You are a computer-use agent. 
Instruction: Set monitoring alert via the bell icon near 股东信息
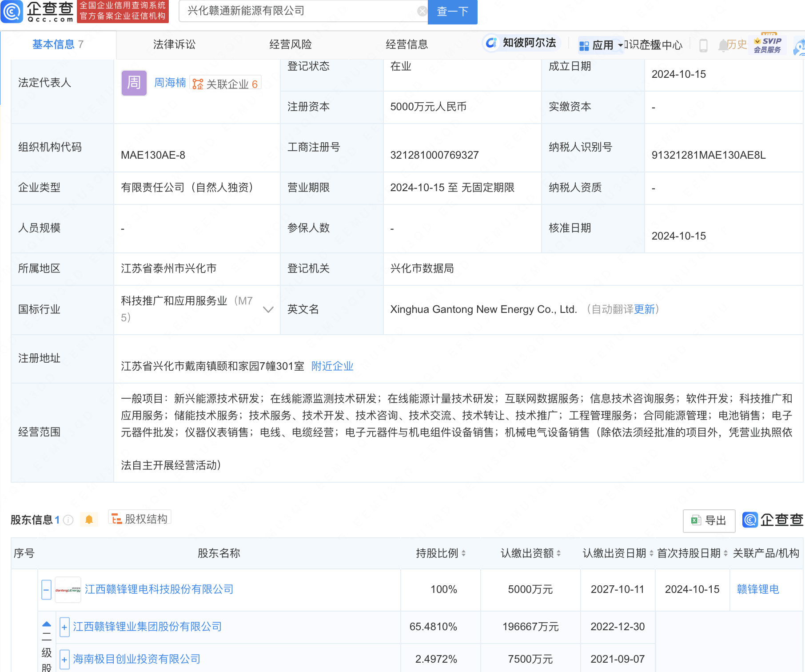click(x=89, y=519)
